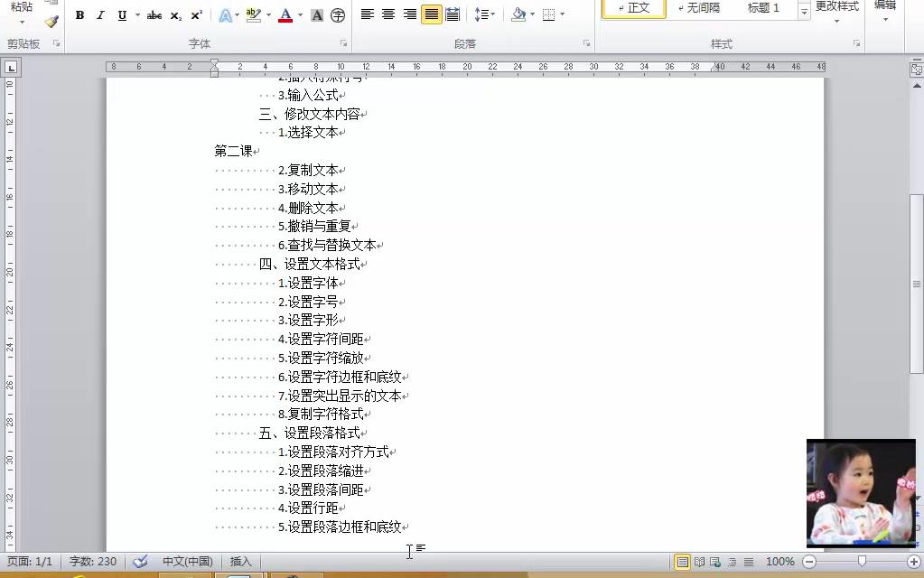Viewport: 924px width, 578px height.
Task: Select the Format Painter tool
Action: [51, 23]
